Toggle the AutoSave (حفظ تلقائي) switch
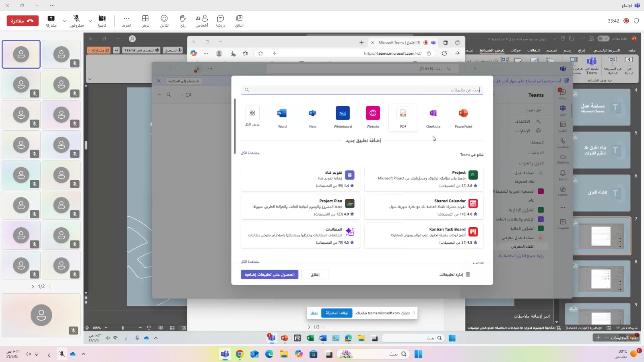 (x=603, y=39)
